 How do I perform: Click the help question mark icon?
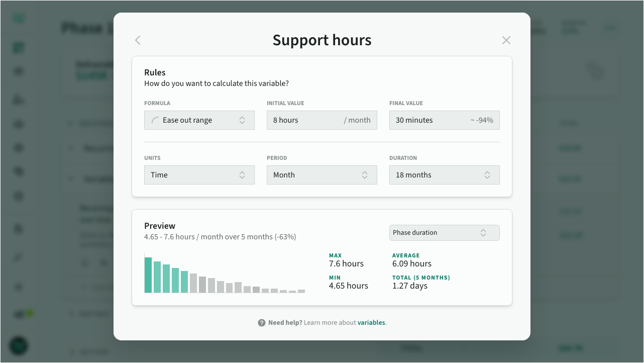pos(261,323)
